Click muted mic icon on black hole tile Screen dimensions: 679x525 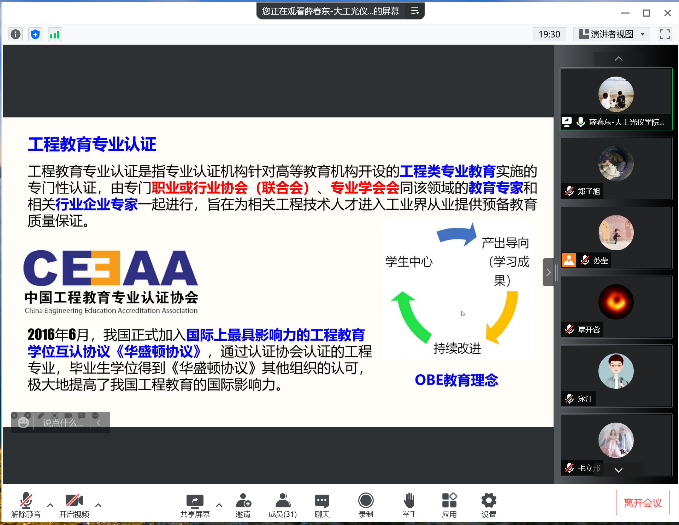click(x=569, y=329)
